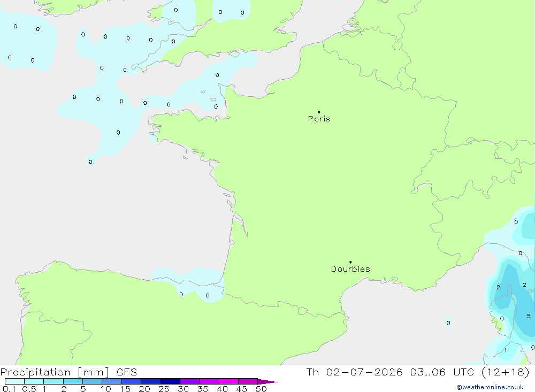Open the weatheronline.co.uk copyright link
535x392 pixels.
coord(490,387)
